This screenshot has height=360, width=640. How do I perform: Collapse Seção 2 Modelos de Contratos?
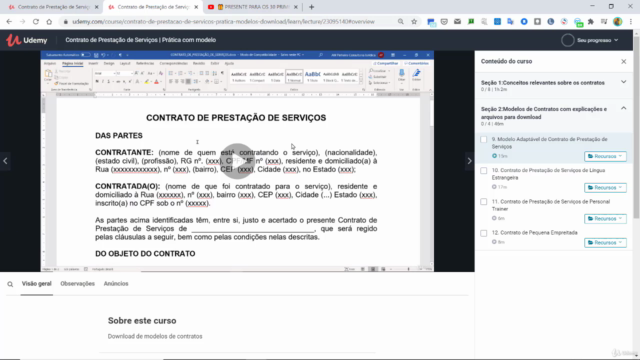623,109
